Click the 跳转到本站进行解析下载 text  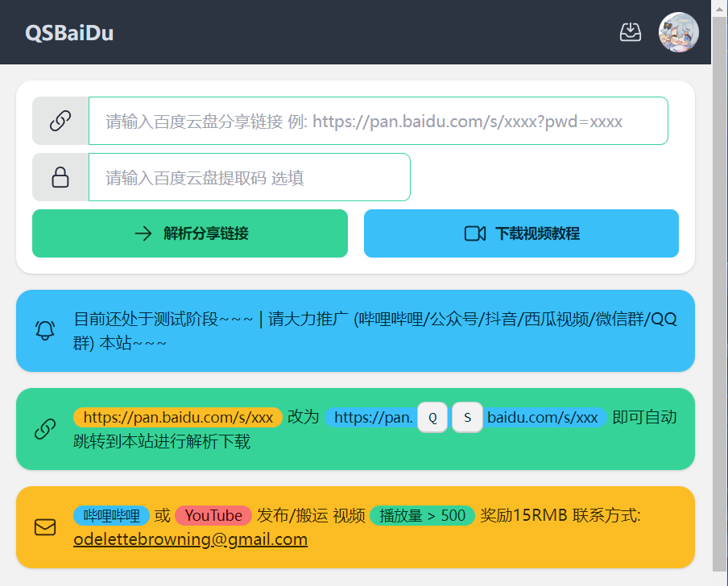coord(162,442)
